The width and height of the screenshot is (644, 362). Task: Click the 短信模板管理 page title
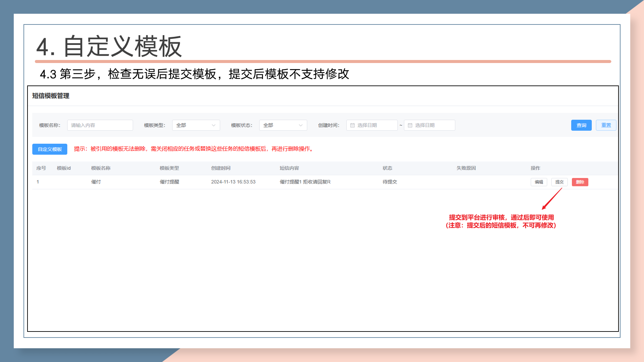tap(51, 96)
